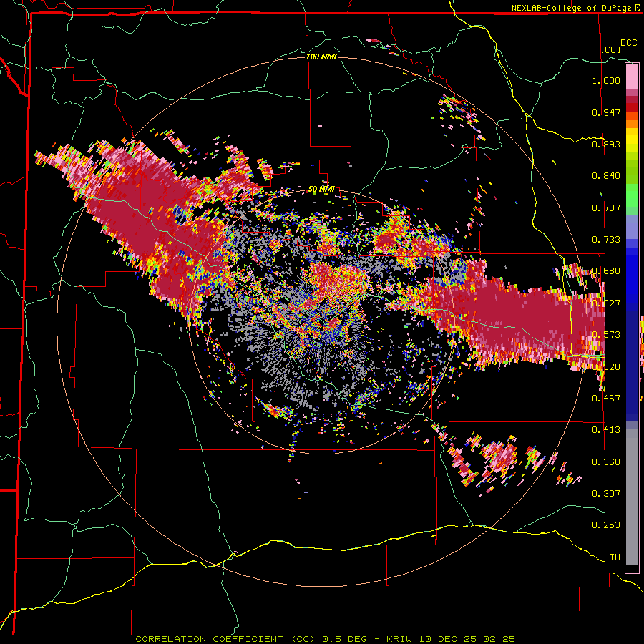Click the 50 NMI range ring label
This screenshot has height=644, width=644.
coord(321,190)
